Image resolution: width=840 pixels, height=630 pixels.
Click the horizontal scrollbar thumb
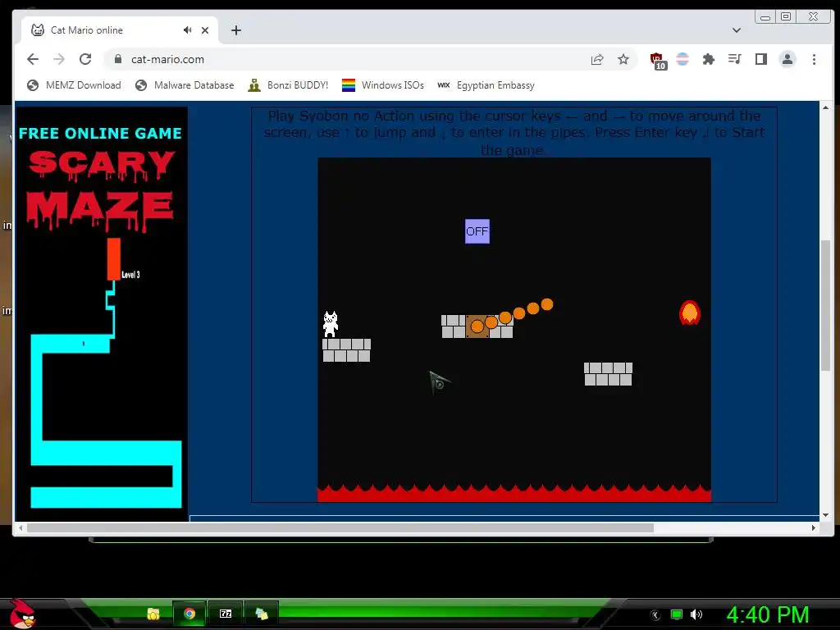(x=340, y=527)
